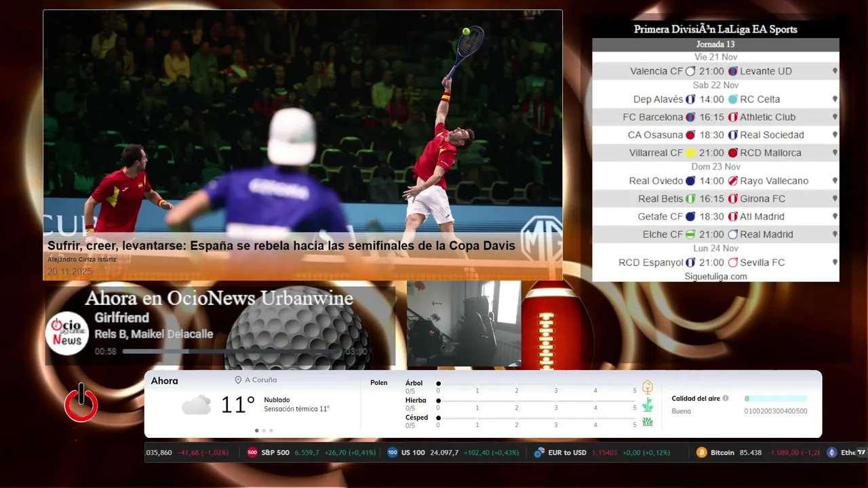The image size is (868, 488).
Task: Click the song title Girlfriend
Action: [121, 318]
